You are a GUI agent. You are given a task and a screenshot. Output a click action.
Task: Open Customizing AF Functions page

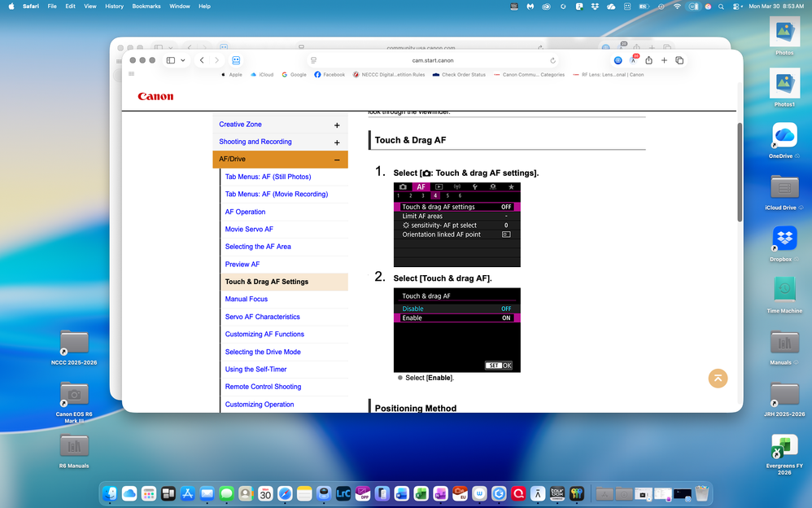(264, 335)
